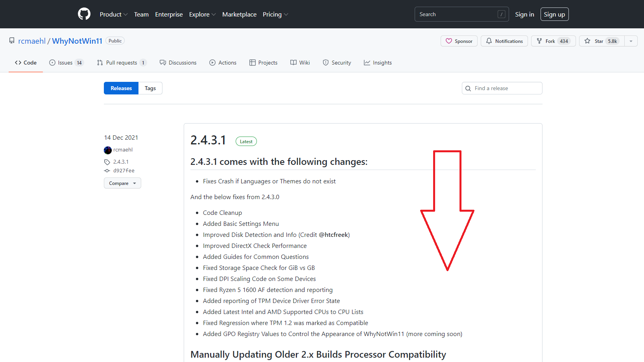Click the Sign in link
The image size is (644, 362).
[x=524, y=14]
